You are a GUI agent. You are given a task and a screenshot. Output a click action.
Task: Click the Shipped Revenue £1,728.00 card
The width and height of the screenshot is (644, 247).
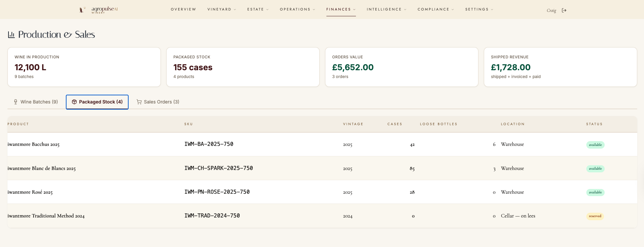point(561,67)
